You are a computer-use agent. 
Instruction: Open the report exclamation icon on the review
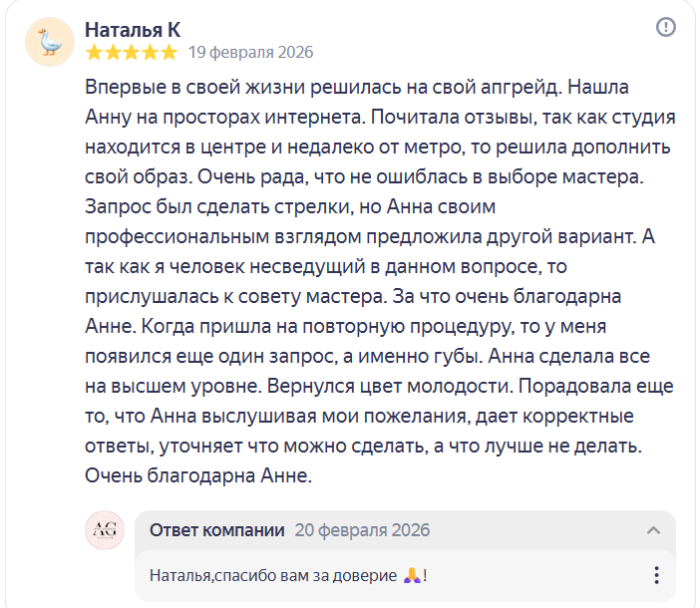click(x=665, y=28)
